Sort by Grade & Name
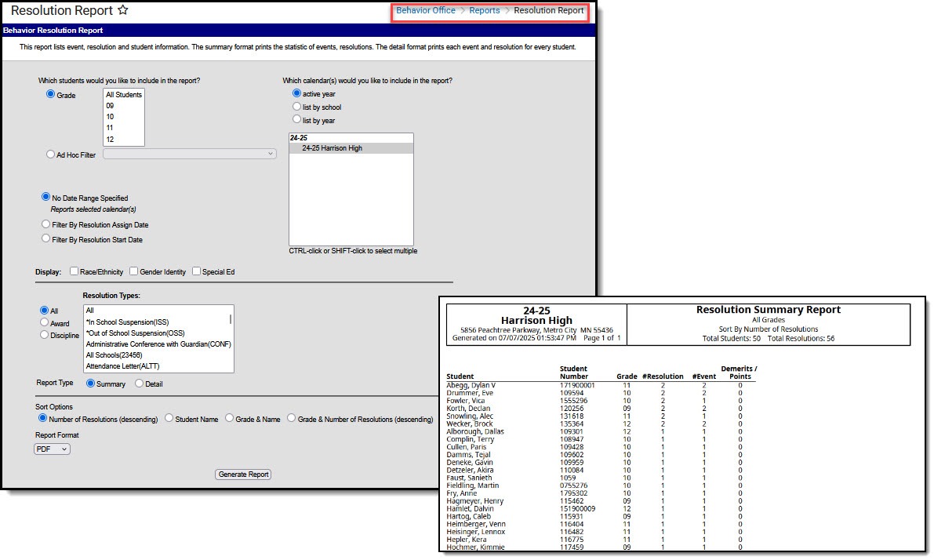The height and width of the screenshot is (560, 934). (x=229, y=418)
